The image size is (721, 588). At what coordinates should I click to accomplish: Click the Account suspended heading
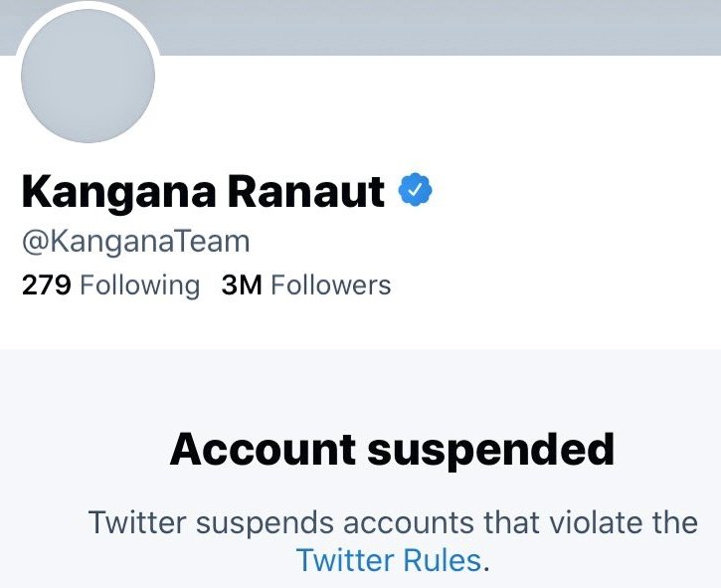[392, 451]
